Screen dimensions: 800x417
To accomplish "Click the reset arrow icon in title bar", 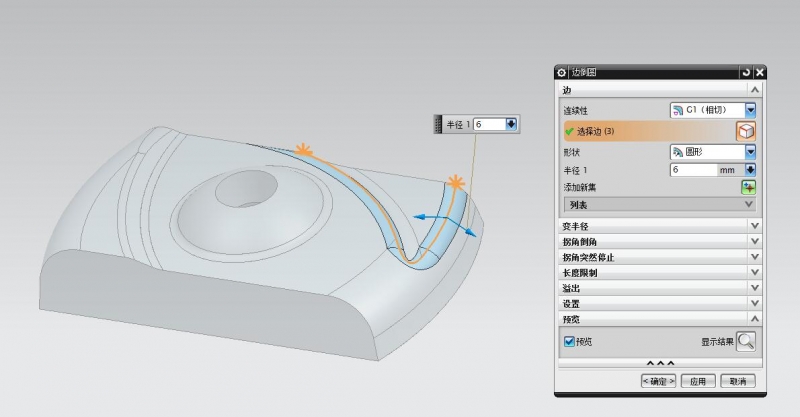I will click(746, 73).
